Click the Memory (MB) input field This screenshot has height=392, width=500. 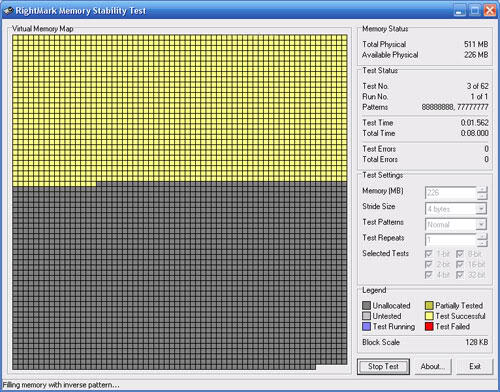(451, 193)
